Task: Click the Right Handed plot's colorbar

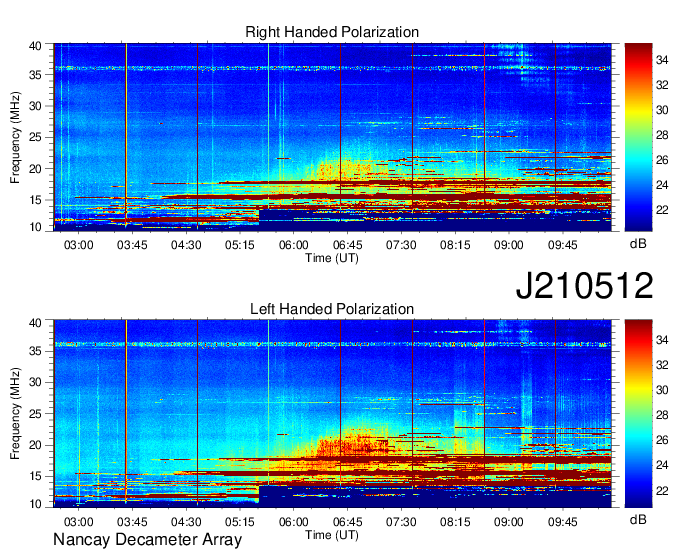Action: click(x=638, y=137)
